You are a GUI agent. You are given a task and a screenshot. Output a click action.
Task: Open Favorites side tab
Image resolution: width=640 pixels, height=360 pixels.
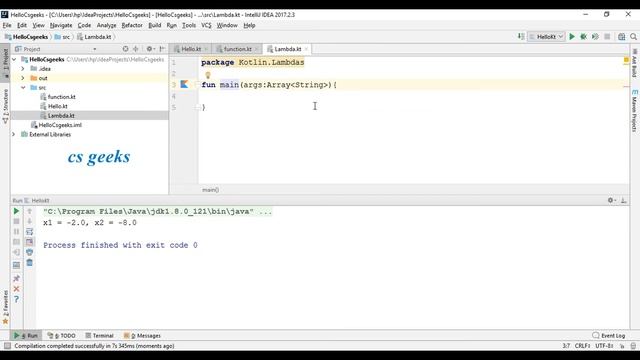click(x=5, y=307)
